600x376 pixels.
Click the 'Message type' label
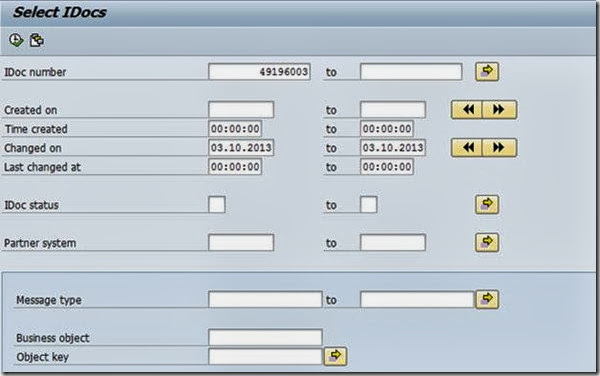point(49,300)
